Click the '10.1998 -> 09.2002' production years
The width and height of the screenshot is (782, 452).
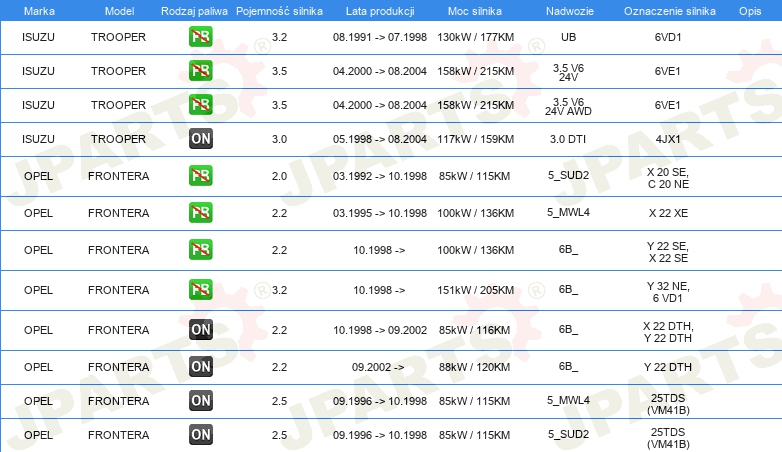coord(380,330)
